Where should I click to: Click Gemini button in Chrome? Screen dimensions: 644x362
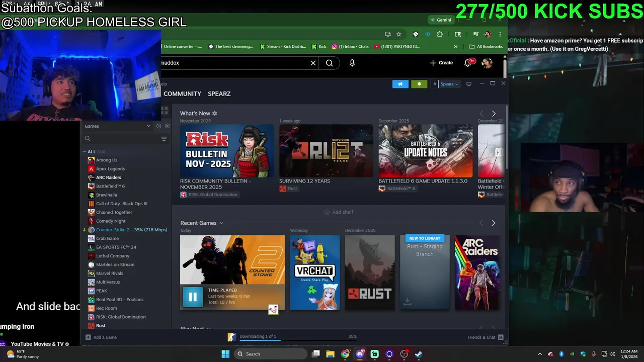pyautogui.click(x=440, y=20)
